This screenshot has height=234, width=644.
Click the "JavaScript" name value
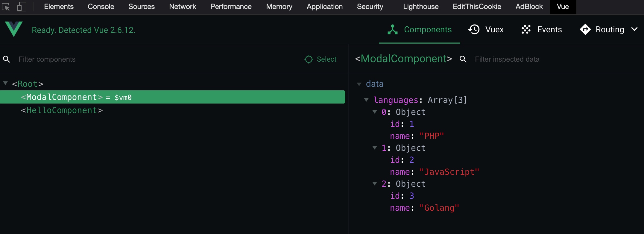449,172
